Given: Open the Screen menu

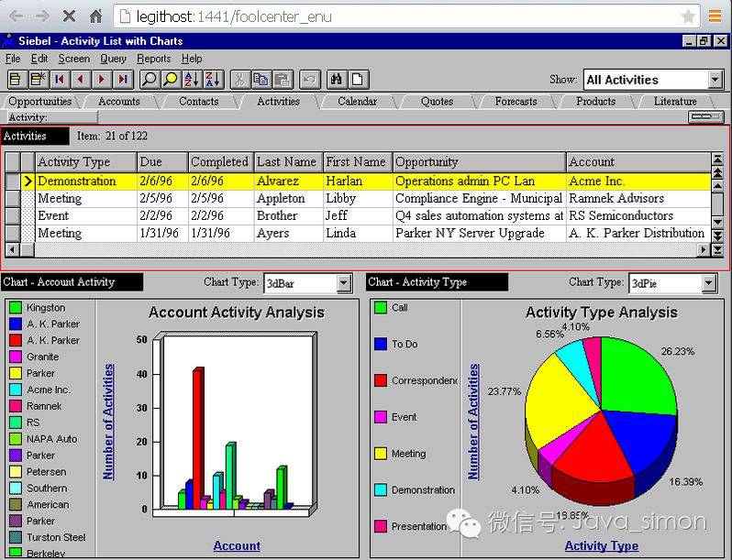Looking at the screenshot, I should pos(74,59).
